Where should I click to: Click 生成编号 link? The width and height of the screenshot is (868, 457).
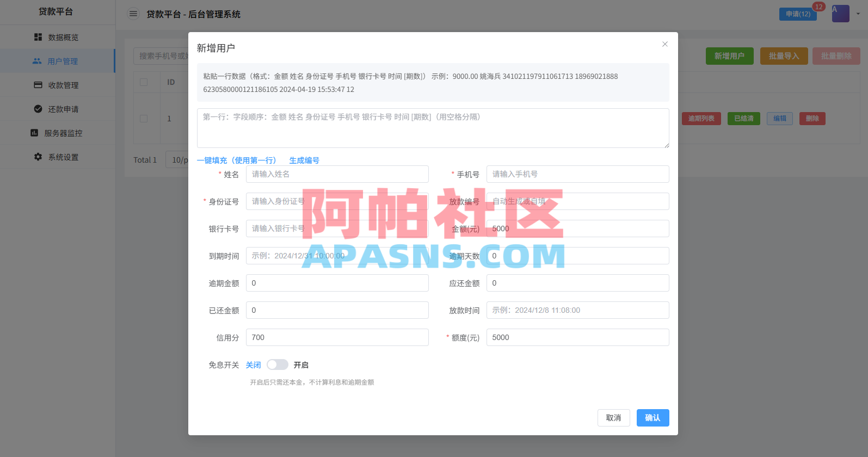(x=304, y=160)
